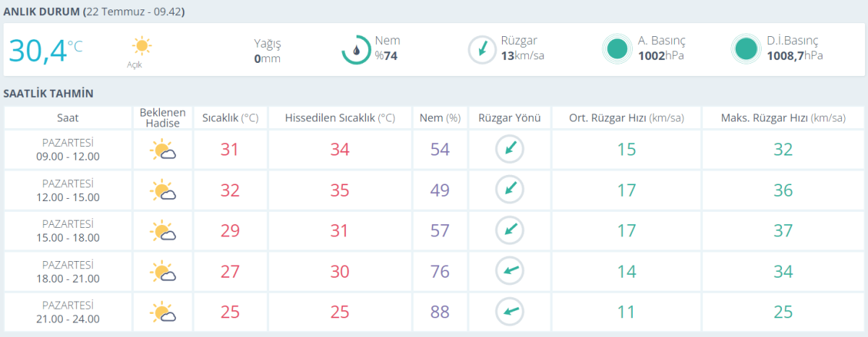868x337 pixels.
Task: Click the Maks. Rüzgar Hızı column header
Action: pos(783,118)
